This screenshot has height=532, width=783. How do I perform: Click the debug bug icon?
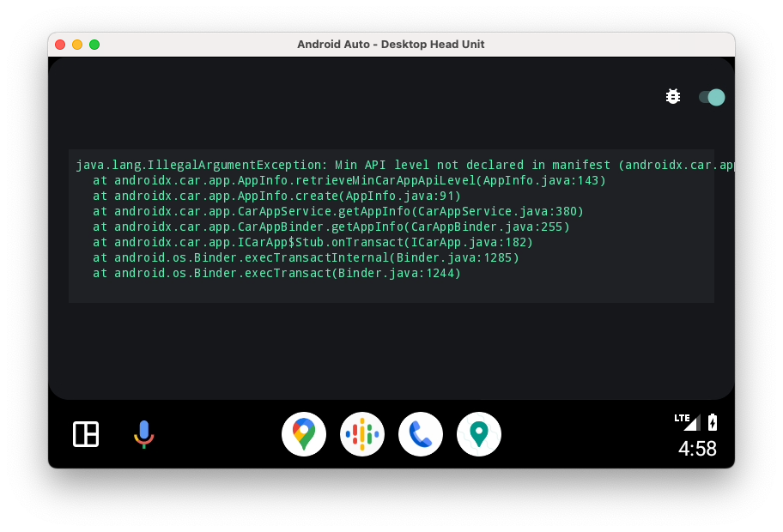pyautogui.click(x=673, y=97)
